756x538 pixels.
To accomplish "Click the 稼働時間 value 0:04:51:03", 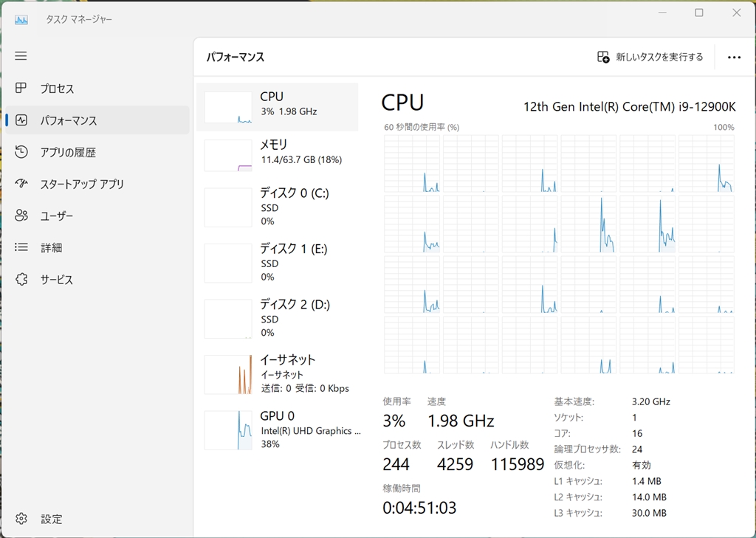I will (x=419, y=508).
